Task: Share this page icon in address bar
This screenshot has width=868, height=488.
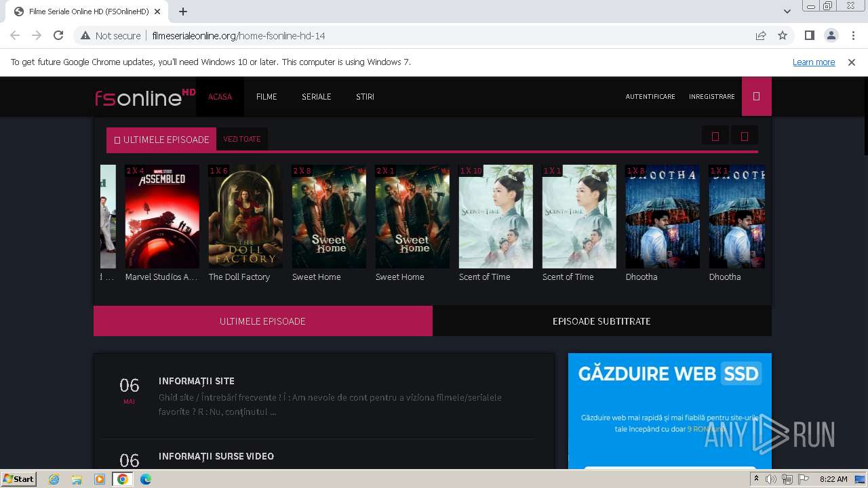Action: [x=761, y=35]
